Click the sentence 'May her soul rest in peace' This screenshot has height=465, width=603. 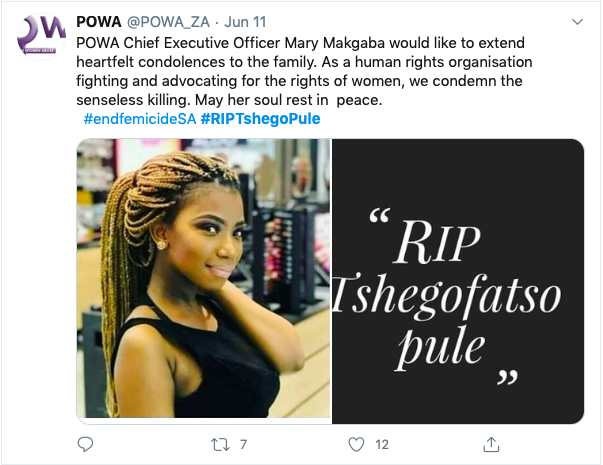(288, 100)
